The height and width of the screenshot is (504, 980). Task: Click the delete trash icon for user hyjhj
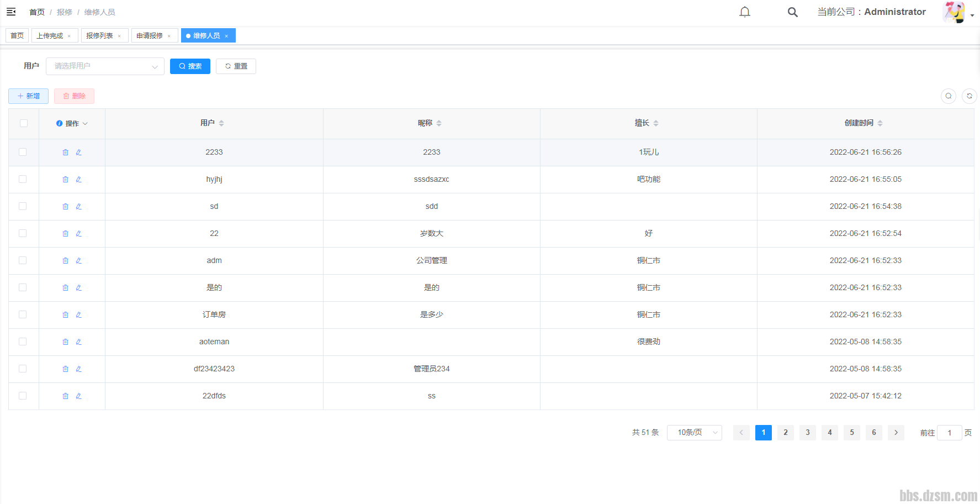pyautogui.click(x=66, y=180)
